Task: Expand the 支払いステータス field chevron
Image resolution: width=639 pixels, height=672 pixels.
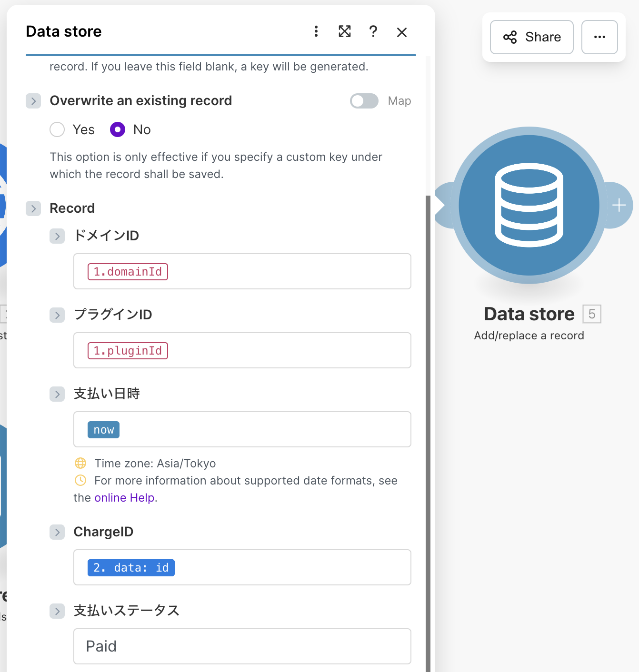Action: coord(57,611)
